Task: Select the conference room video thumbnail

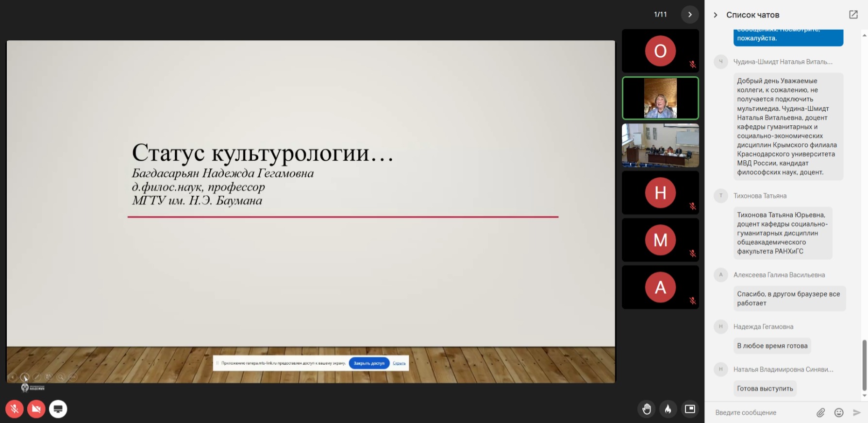Action: pyautogui.click(x=660, y=145)
